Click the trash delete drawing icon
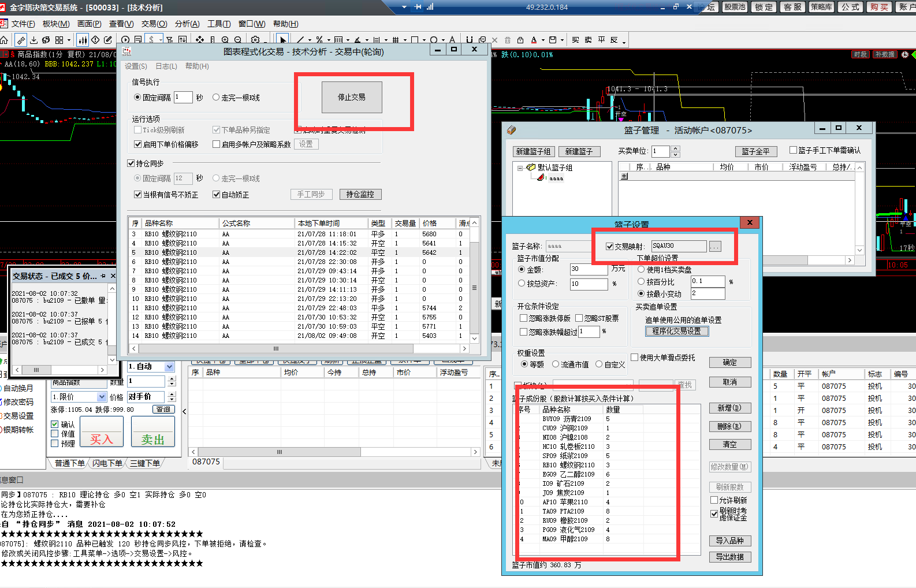Screen dimensions: 916x588 pos(508,40)
